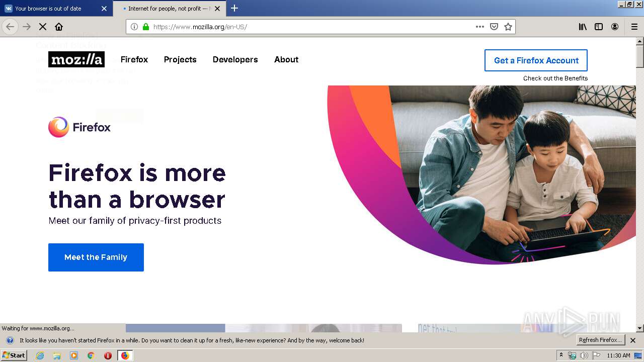Viewport: 644px width, 362px height.
Task: Click the notification question mark icon
Action: coord(10,340)
